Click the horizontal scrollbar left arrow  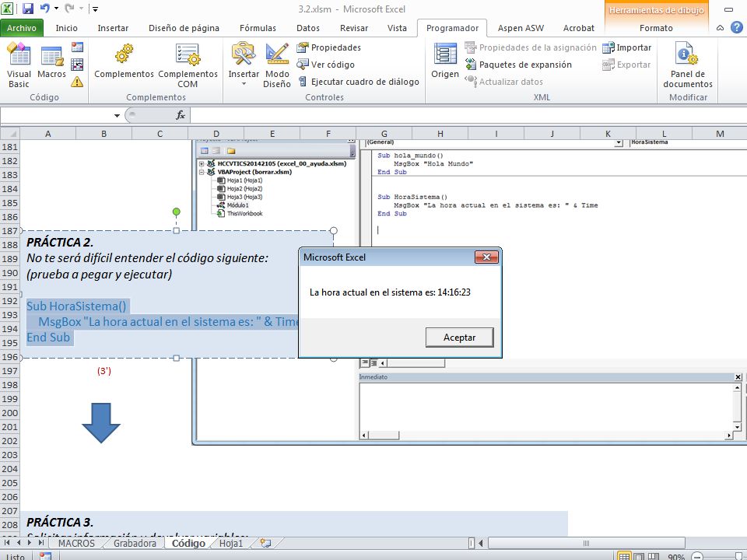point(481,544)
